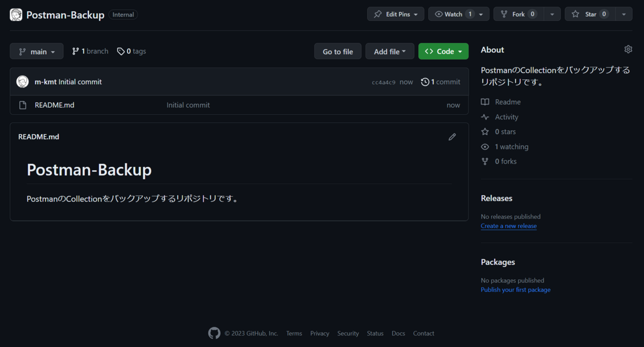Expand the Watch dropdown arrow
Viewport: 644px width, 347px height.
481,14
